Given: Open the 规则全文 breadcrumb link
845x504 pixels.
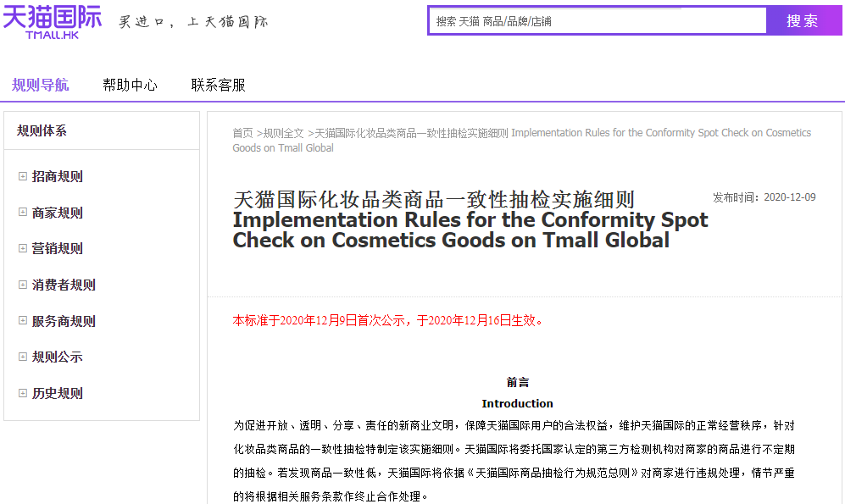Looking at the screenshot, I should [x=283, y=133].
